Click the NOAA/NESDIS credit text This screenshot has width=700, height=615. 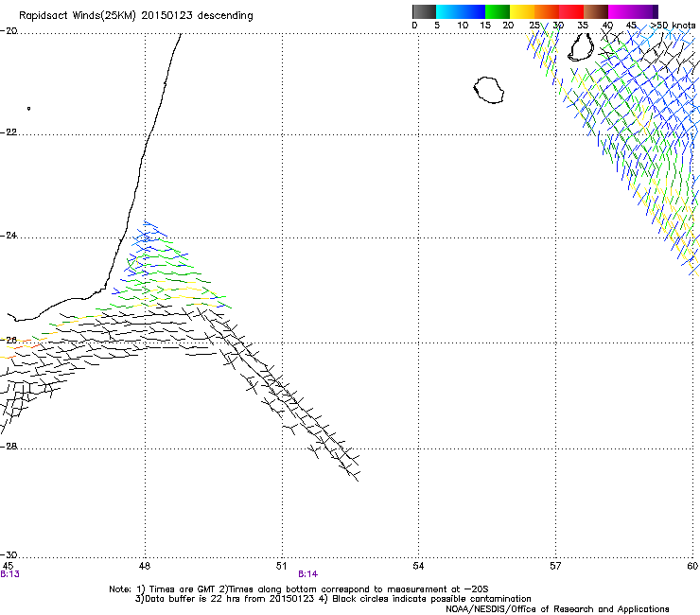[557, 608]
